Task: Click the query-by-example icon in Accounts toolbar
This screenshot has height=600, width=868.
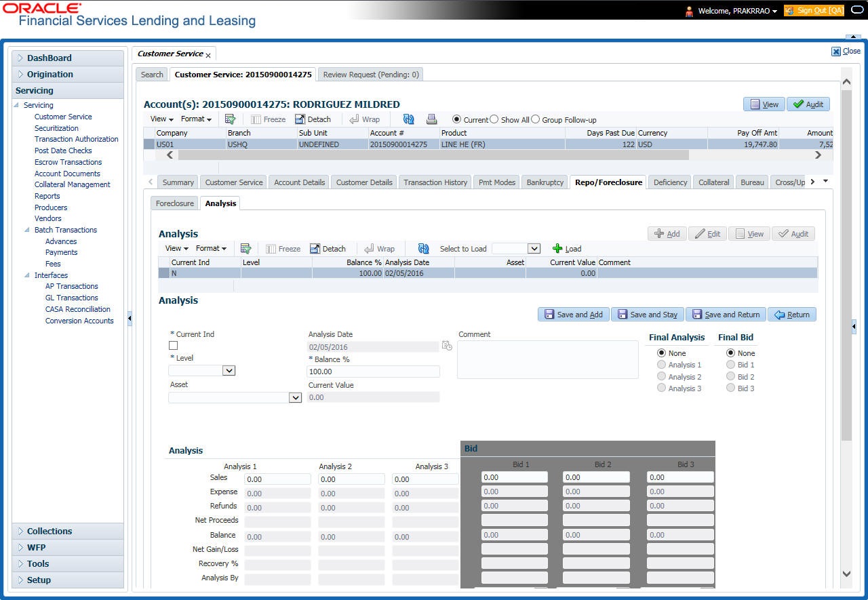Action: click(x=231, y=119)
